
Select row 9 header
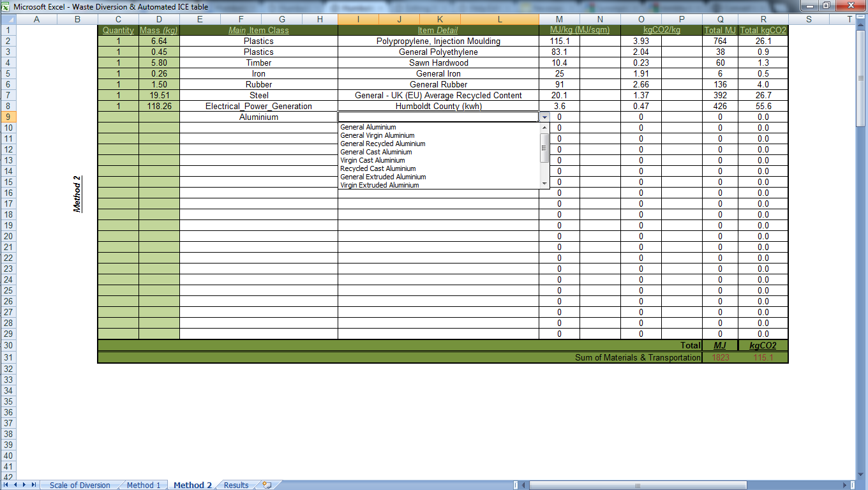8,117
